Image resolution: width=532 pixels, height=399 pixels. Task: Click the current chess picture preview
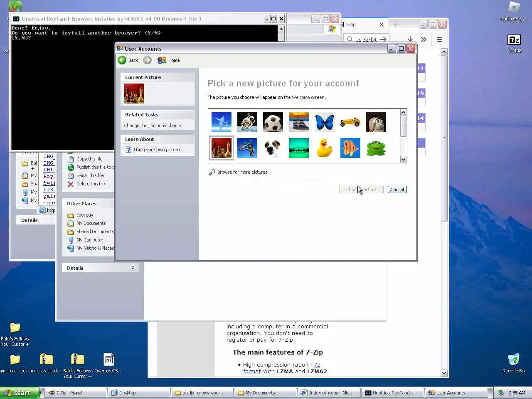pos(134,94)
